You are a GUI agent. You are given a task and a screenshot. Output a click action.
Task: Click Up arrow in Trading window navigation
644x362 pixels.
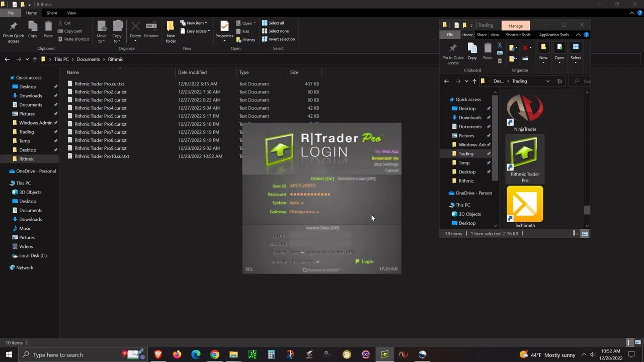(x=474, y=81)
